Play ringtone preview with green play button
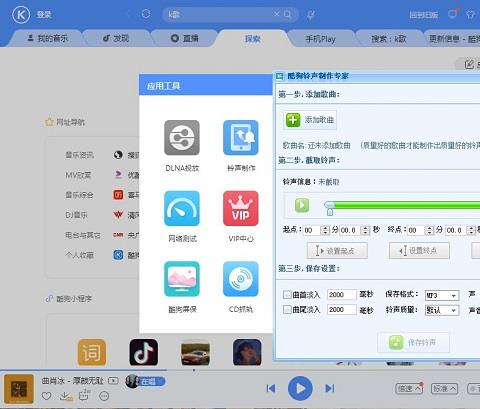Viewport: 480px width, 409px height. click(302, 205)
